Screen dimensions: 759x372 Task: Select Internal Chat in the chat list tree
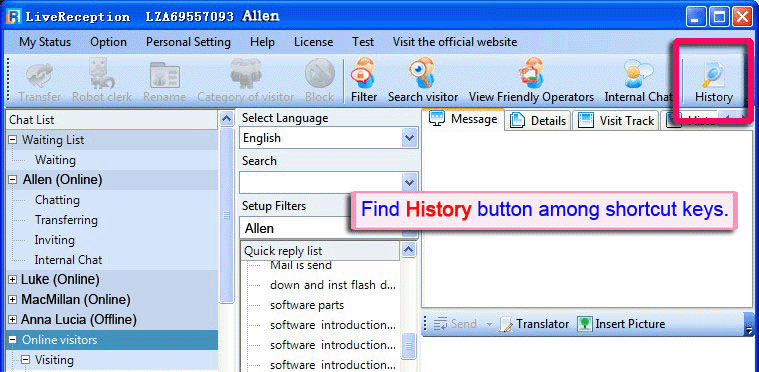tap(68, 260)
